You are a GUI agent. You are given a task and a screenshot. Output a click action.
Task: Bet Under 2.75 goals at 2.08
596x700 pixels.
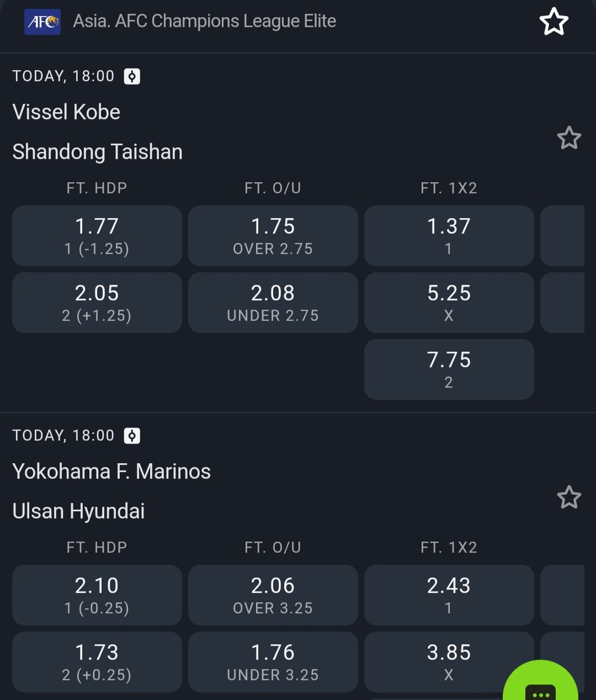click(x=273, y=303)
